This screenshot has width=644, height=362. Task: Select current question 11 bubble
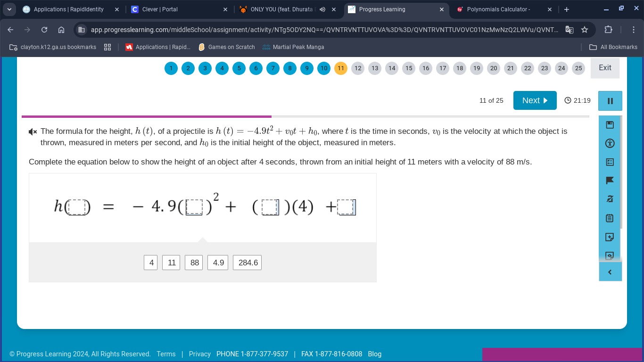pos(341,68)
